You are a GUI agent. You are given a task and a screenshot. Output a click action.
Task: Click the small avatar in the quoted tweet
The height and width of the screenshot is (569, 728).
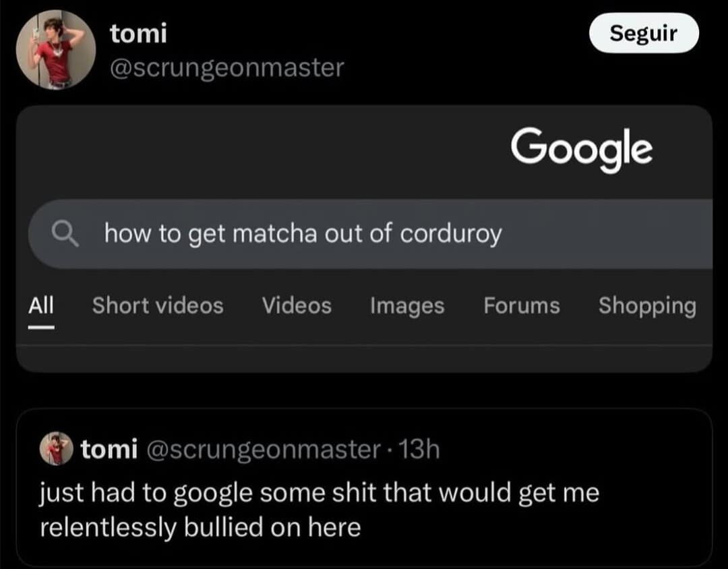click(x=57, y=449)
